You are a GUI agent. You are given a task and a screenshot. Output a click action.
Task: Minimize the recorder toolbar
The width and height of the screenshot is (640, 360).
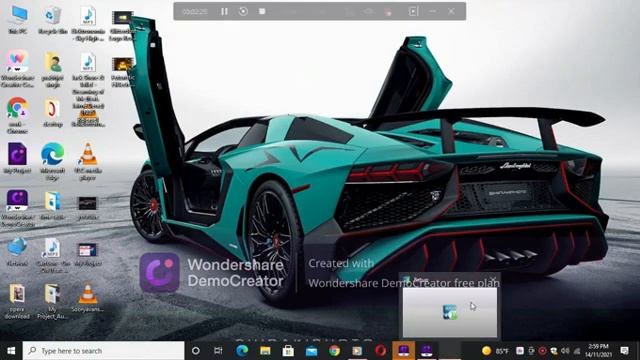click(433, 11)
